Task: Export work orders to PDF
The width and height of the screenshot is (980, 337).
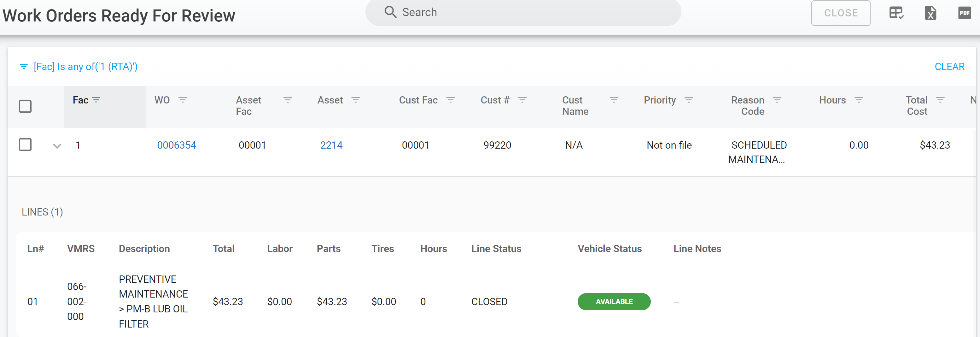Action: [x=964, y=13]
